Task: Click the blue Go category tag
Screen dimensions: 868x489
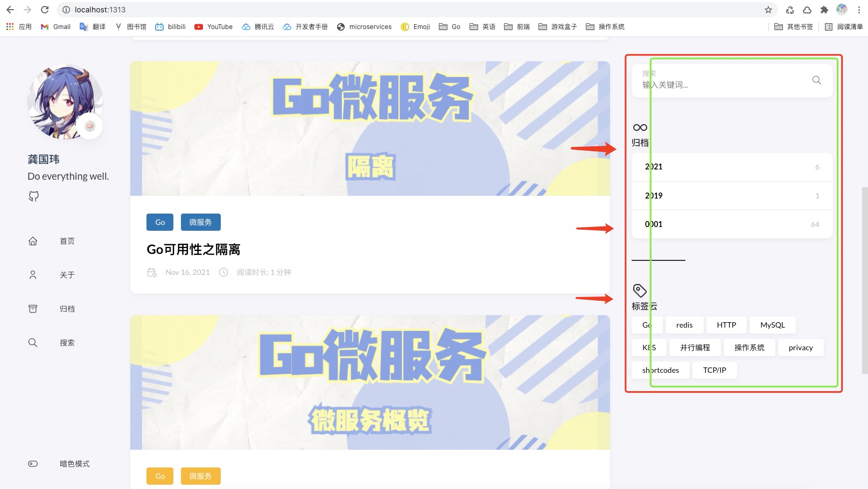Action: pos(160,222)
